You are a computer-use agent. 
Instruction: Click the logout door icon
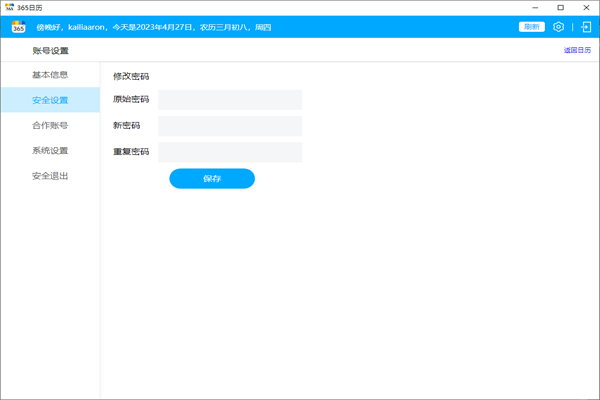tap(585, 27)
